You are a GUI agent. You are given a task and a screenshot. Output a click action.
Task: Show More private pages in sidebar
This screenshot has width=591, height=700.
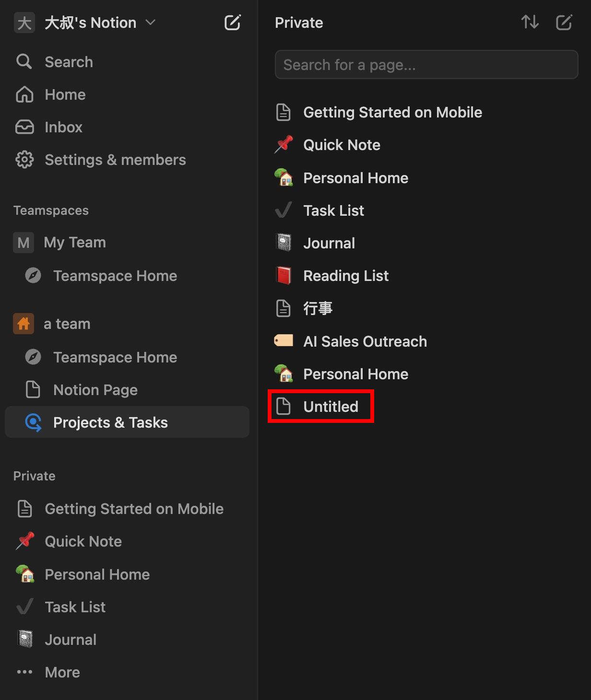tap(62, 672)
